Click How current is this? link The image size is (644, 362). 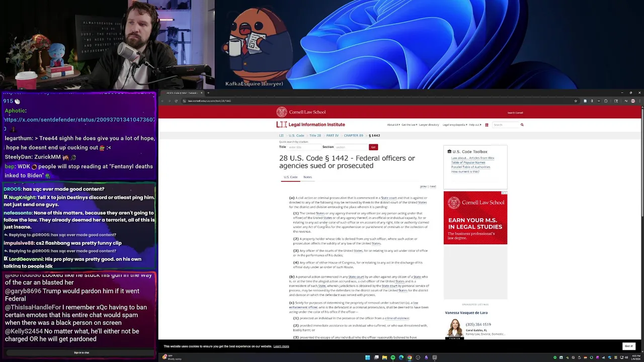(x=465, y=171)
